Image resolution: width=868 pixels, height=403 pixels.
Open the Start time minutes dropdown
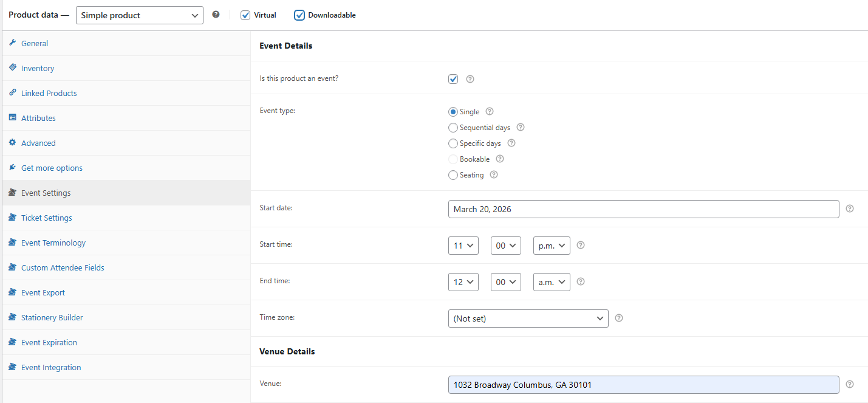point(506,246)
